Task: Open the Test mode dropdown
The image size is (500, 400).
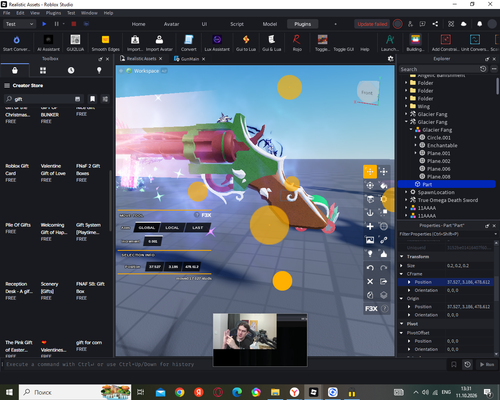Action: point(19,24)
